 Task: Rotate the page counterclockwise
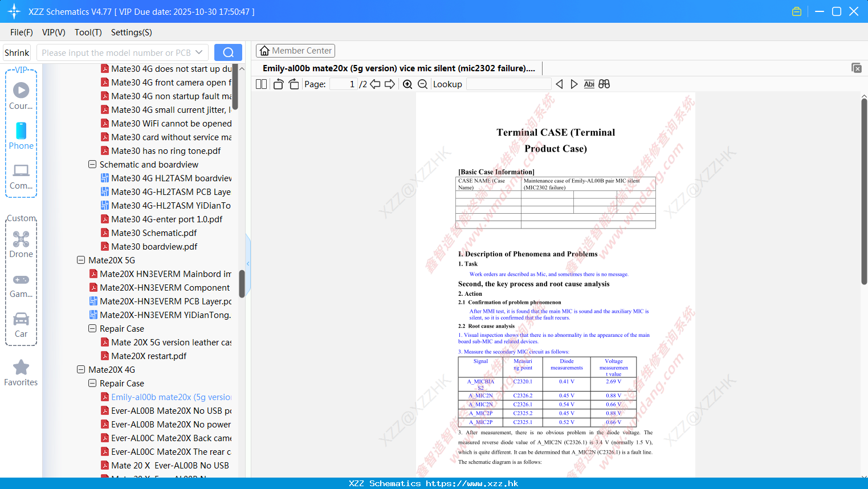coord(279,84)
